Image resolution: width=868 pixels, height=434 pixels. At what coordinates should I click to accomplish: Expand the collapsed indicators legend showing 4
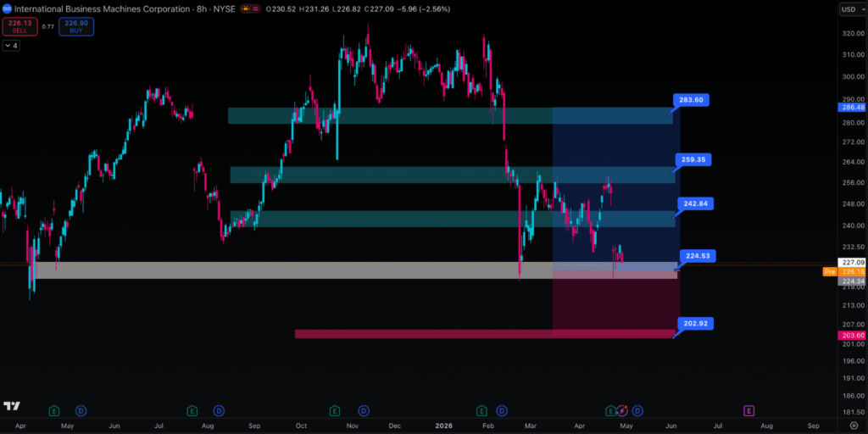point(11,45)
